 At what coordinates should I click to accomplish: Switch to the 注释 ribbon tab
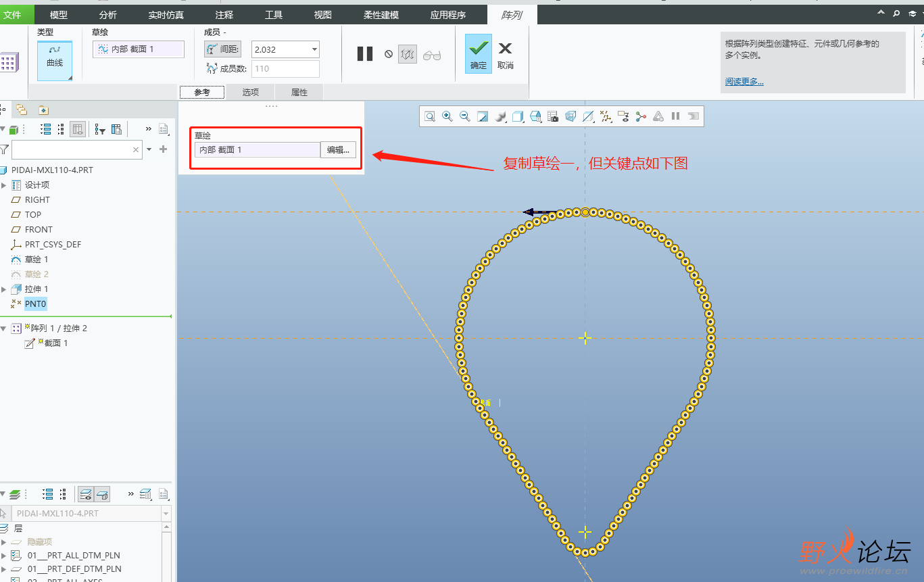pos(224,15)
